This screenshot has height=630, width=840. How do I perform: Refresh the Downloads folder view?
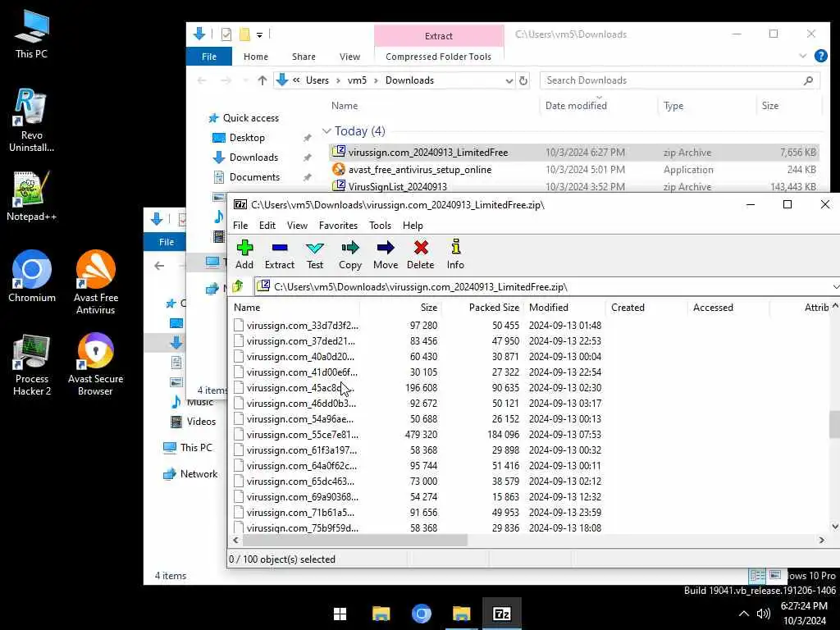click(x=523, y=80)
